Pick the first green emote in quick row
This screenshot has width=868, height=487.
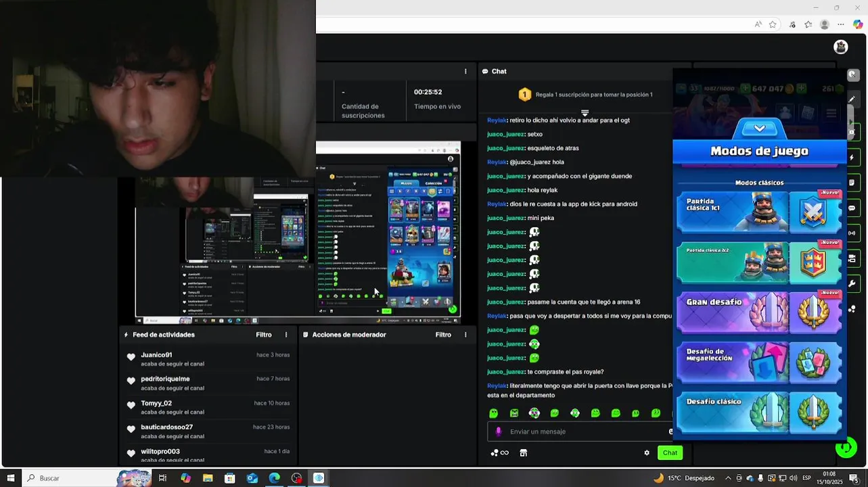(x=494, y=413)
